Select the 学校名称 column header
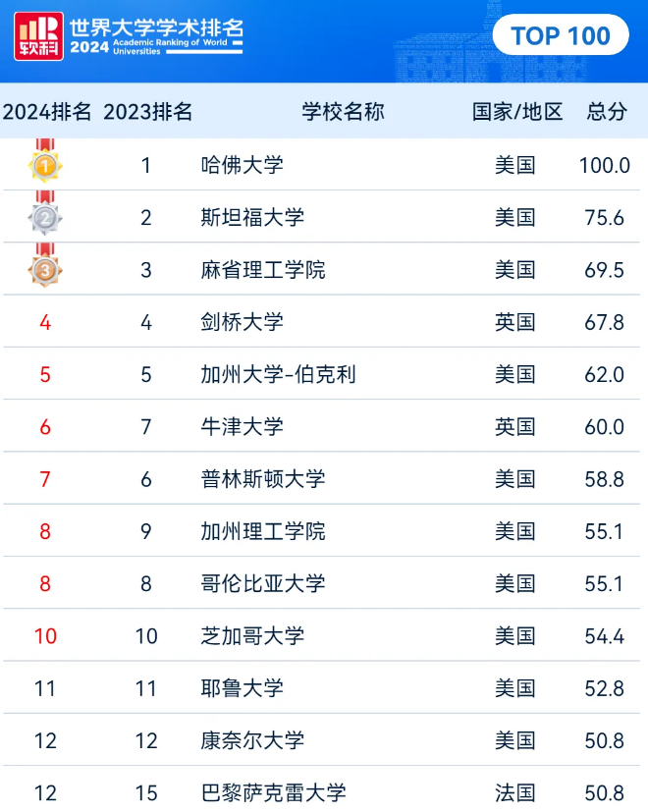Viewport: 648px width, 812px height. (x=343, y=112)
